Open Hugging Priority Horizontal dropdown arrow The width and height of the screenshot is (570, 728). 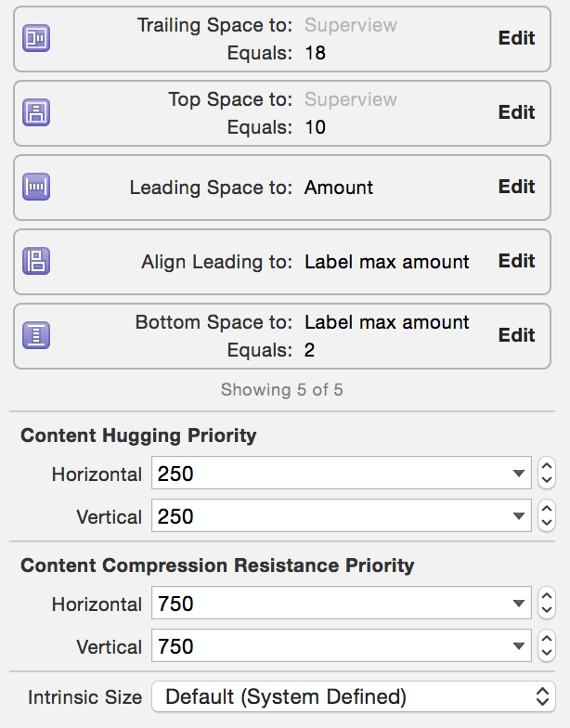(x=518, y=474)
